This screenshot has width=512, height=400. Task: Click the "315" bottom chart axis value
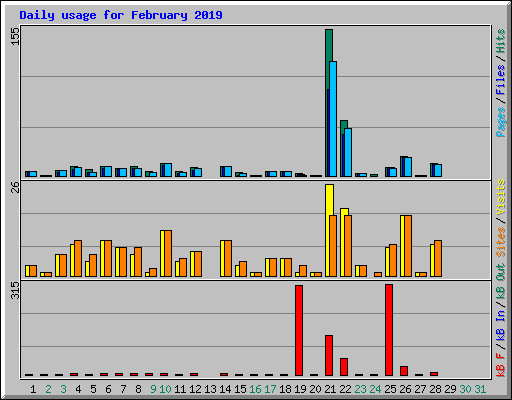[x=15, y=290]
